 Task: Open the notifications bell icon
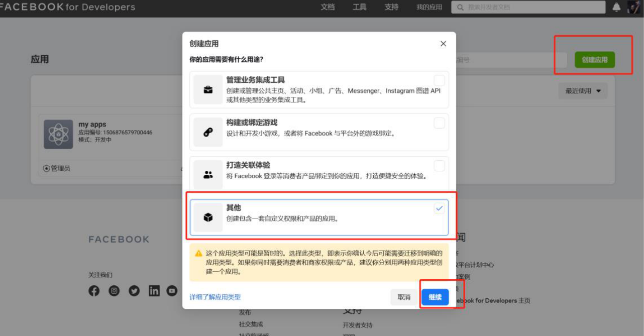pos(616,7)
